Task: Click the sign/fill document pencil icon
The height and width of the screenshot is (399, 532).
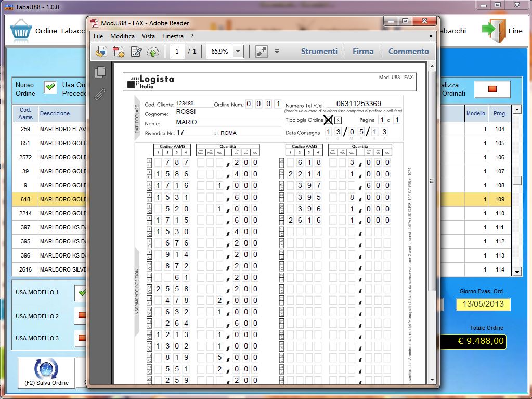Action: [x=136, y=52]
